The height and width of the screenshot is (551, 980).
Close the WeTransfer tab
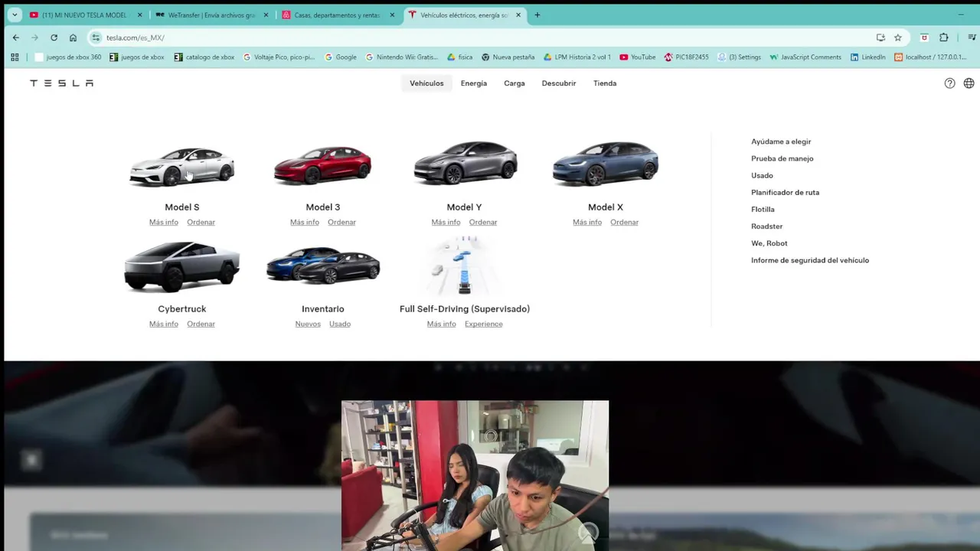click(x=266, y=15)
